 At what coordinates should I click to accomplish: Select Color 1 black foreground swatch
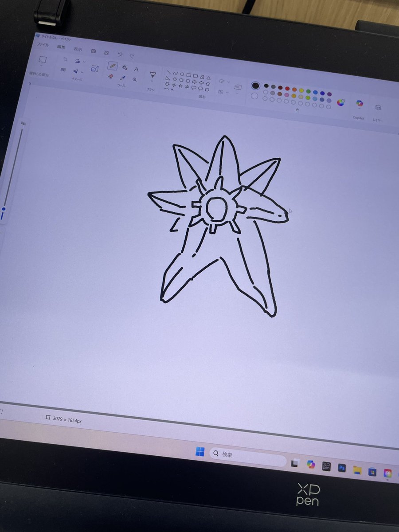point(256,86)
